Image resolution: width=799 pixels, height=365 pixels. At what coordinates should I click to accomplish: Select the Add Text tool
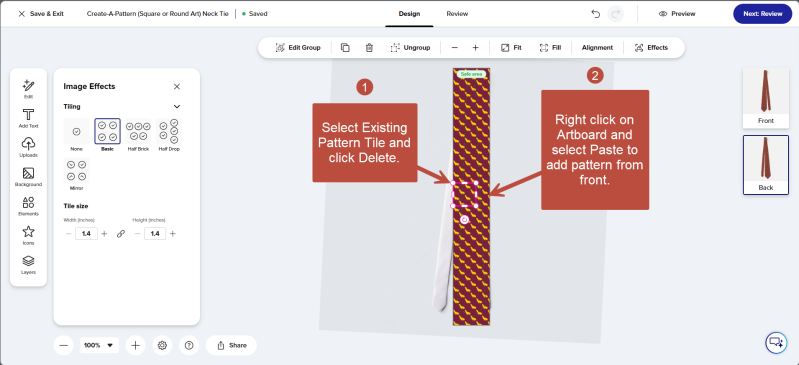point(29,118)
